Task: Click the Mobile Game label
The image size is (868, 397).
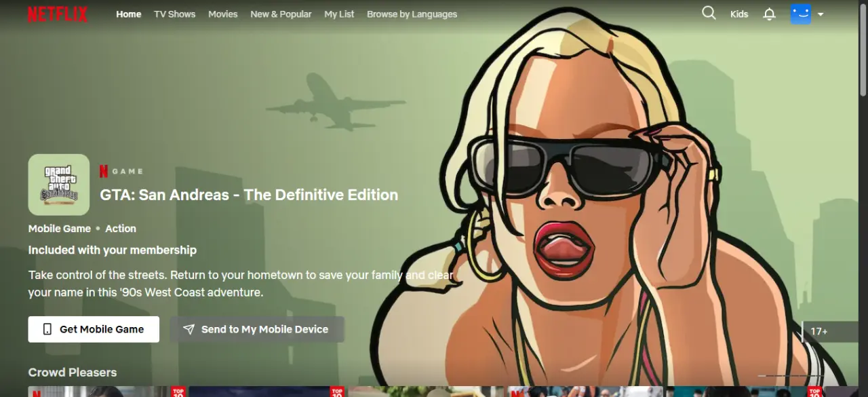Action: coord(60,229)
